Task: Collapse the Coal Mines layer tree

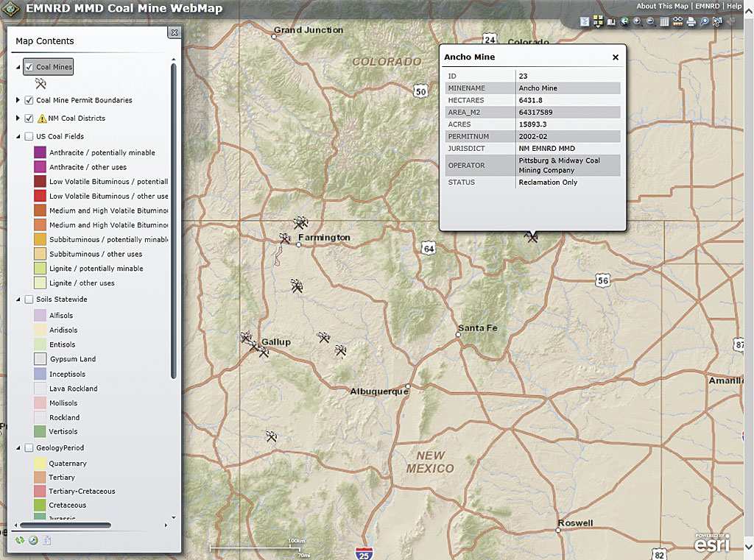Action: point(18,67)
